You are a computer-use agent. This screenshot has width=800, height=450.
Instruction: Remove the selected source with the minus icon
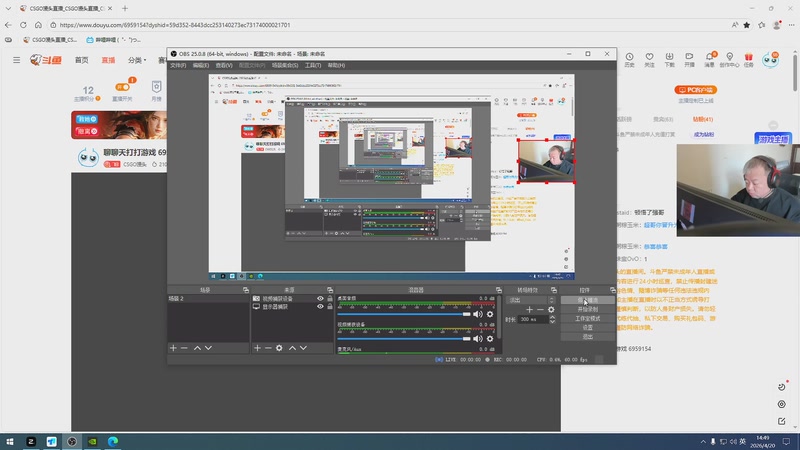click(268, 348)
